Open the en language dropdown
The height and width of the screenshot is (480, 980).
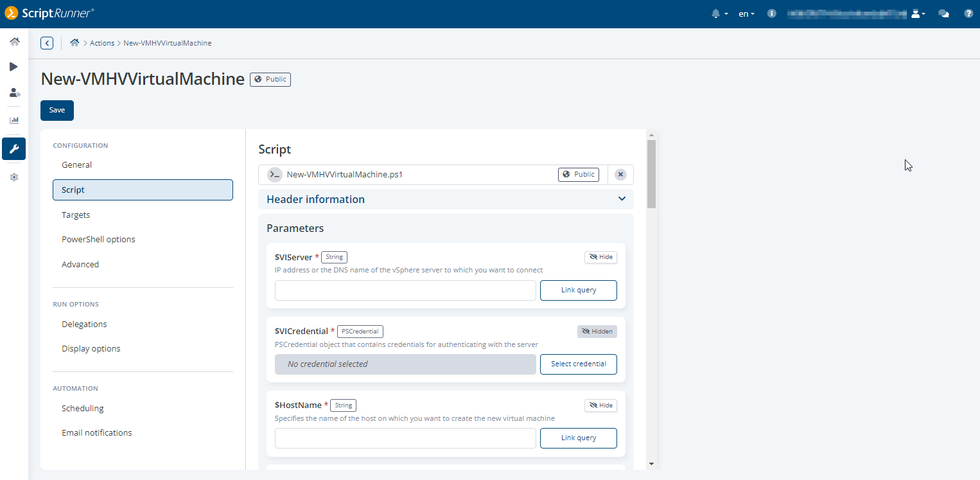[746, 13]
